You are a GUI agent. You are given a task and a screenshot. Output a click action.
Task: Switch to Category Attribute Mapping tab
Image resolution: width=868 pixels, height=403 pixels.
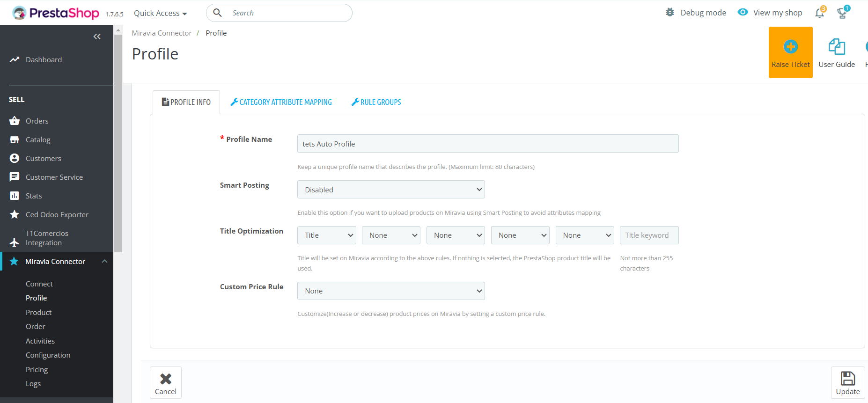[281, 102]
